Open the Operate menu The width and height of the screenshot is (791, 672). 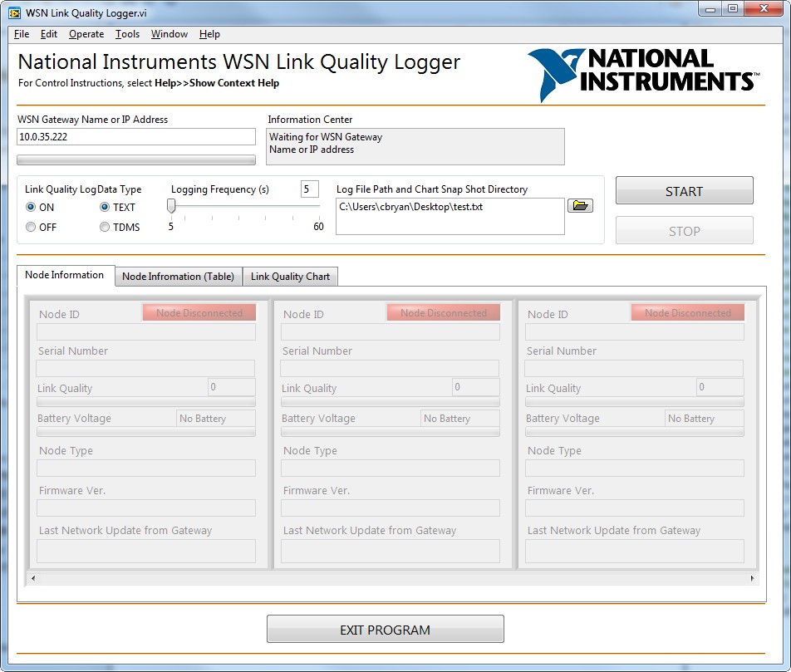[x=86, y=34]
